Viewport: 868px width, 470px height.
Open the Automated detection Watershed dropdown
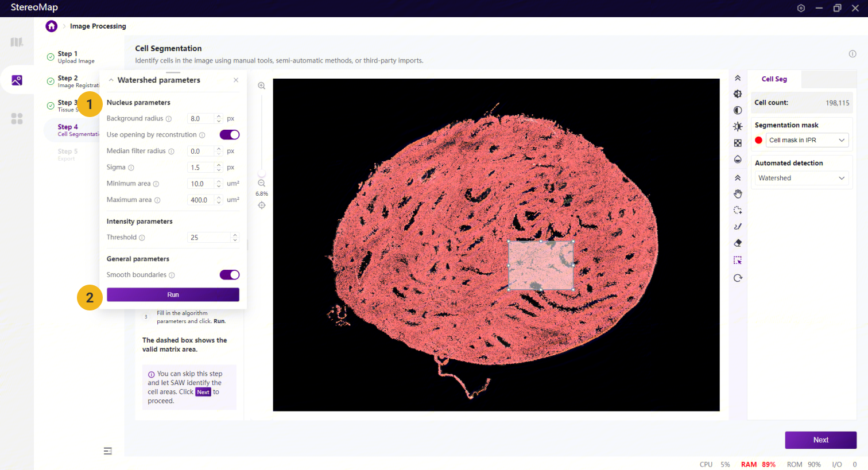tap(801, 178)
